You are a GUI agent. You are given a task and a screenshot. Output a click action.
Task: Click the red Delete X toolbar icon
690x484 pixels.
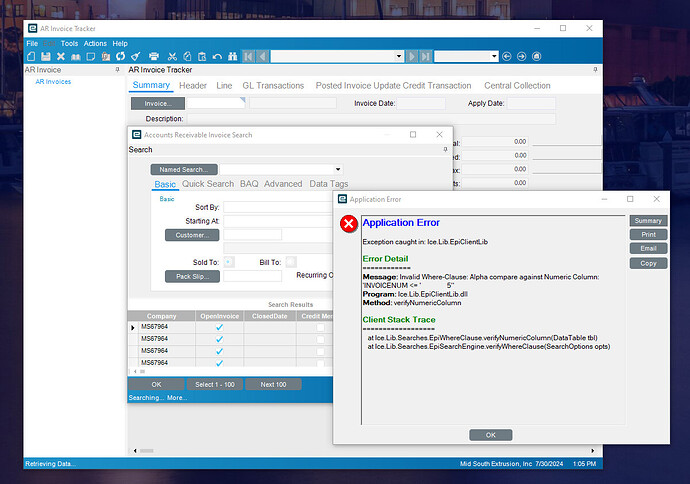(61, 56)
